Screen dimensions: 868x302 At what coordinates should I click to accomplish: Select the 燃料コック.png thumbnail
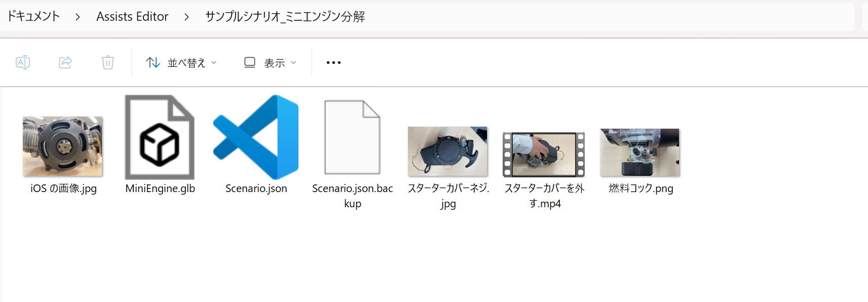[x=640, y=153]
